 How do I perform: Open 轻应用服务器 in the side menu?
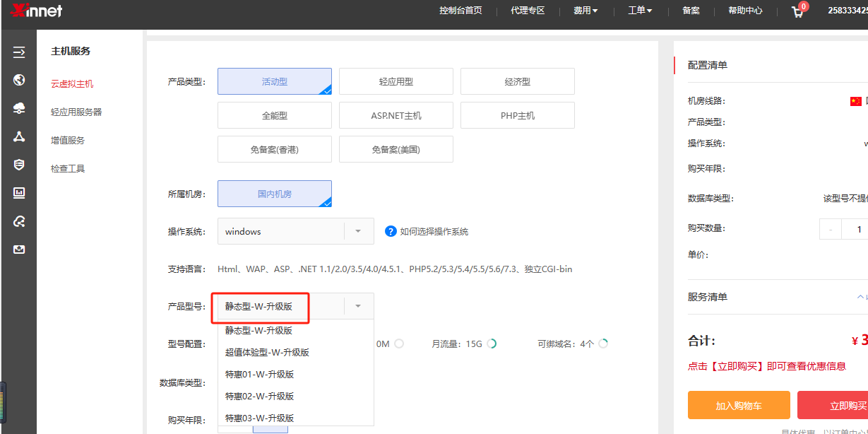(76, 112)
